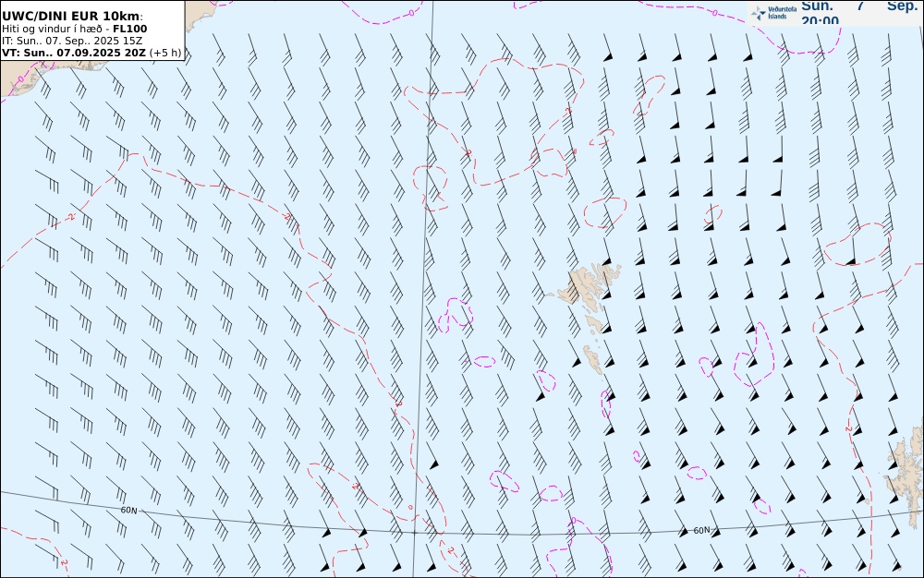Image resolution: width=924 pixels, height=578 pixels.
Task: Click the 'Veðurstofa Íslands' logo text
Action: [x=782, y=13]
